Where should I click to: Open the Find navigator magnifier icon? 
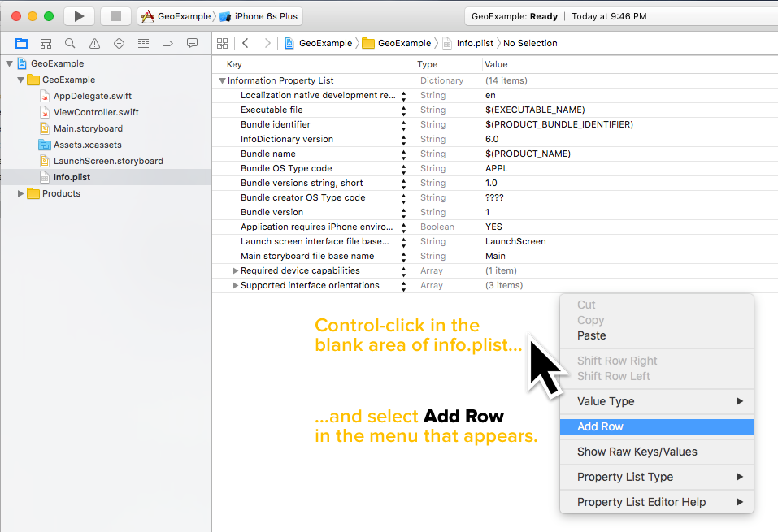(x=70, y=44)
